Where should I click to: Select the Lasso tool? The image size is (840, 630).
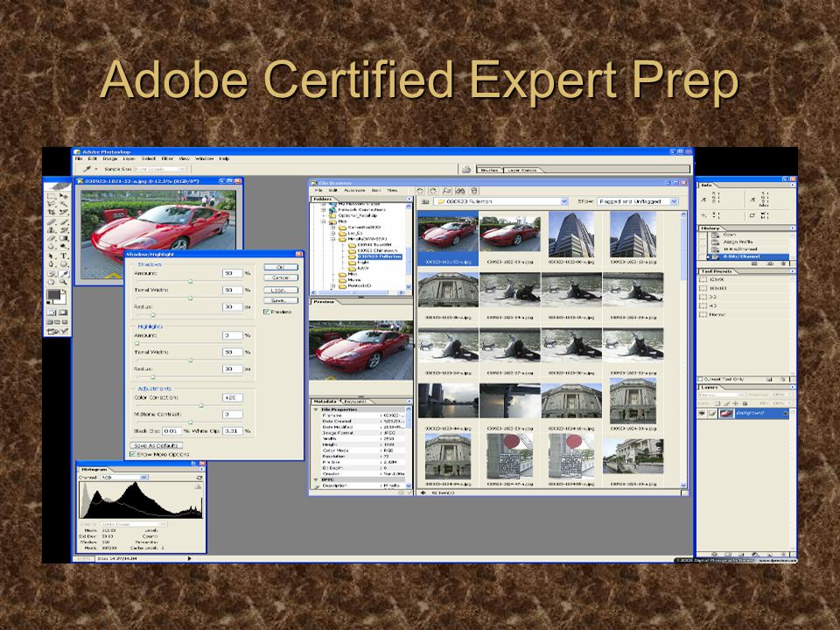tap(52, 204)
